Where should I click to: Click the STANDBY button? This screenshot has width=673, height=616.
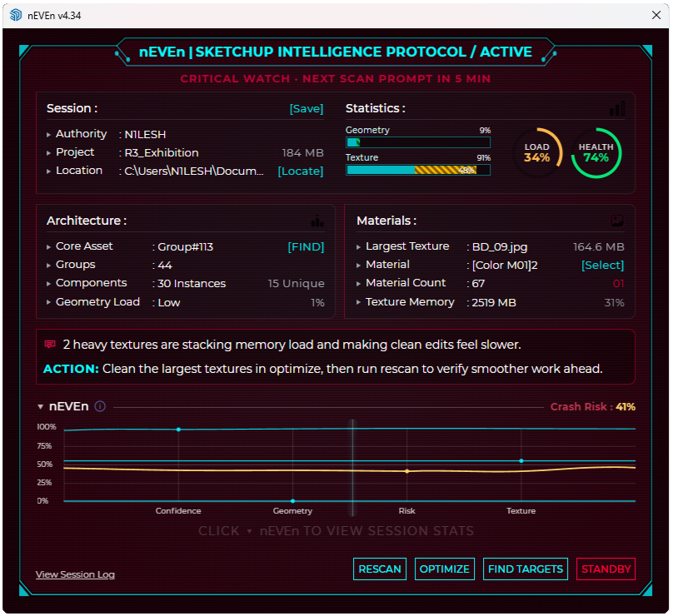coord(606,569)
